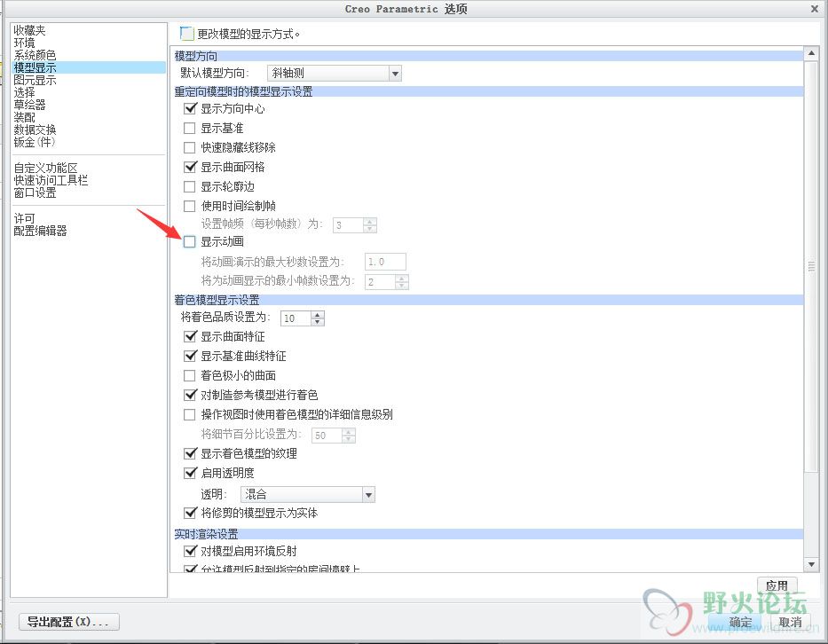Open 配置编辑器 page
The height and width of the screenshot is (644, 828).
point(40,231)
